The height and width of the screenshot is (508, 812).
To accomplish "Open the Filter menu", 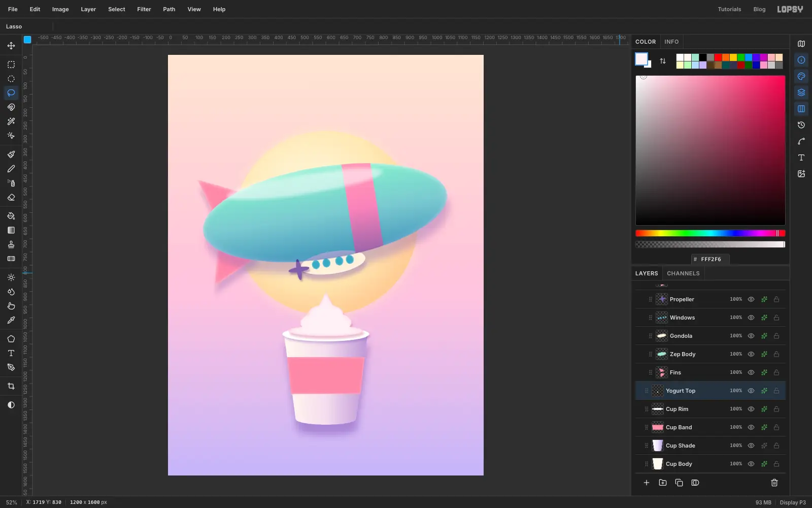I will [x=144, y=9].
